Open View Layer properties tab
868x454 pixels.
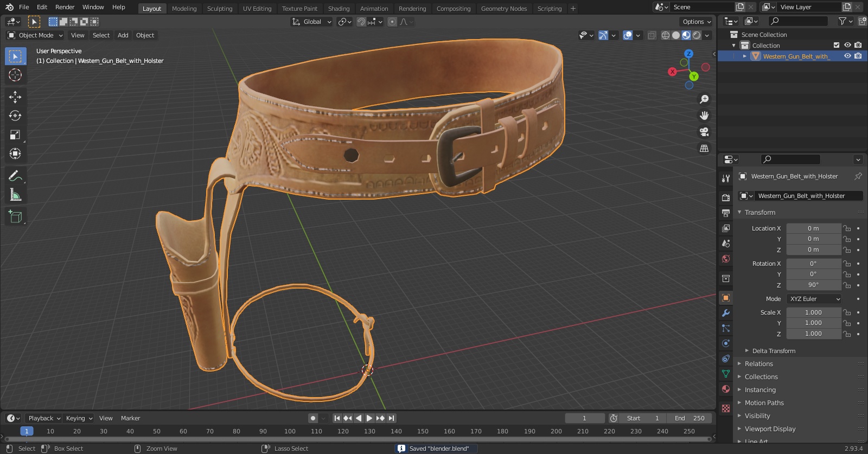[726, 228]
